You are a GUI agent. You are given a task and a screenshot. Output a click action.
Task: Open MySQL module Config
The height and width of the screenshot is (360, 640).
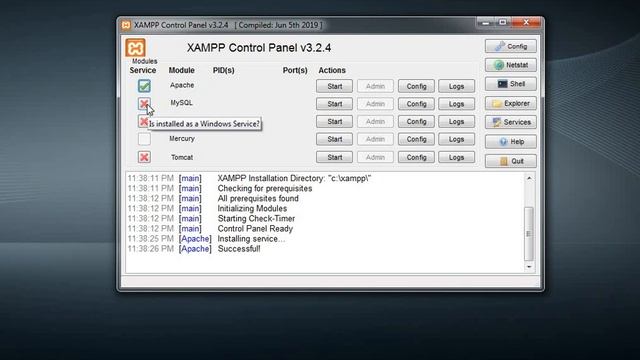pos(416,104)
